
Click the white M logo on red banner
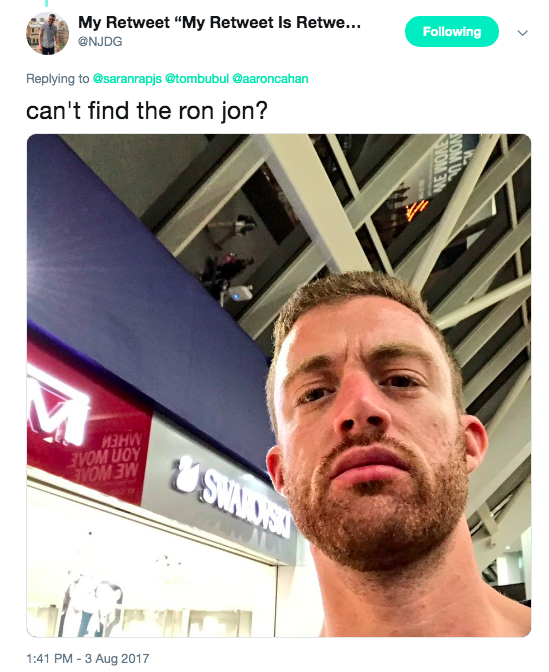click(56, 411)
